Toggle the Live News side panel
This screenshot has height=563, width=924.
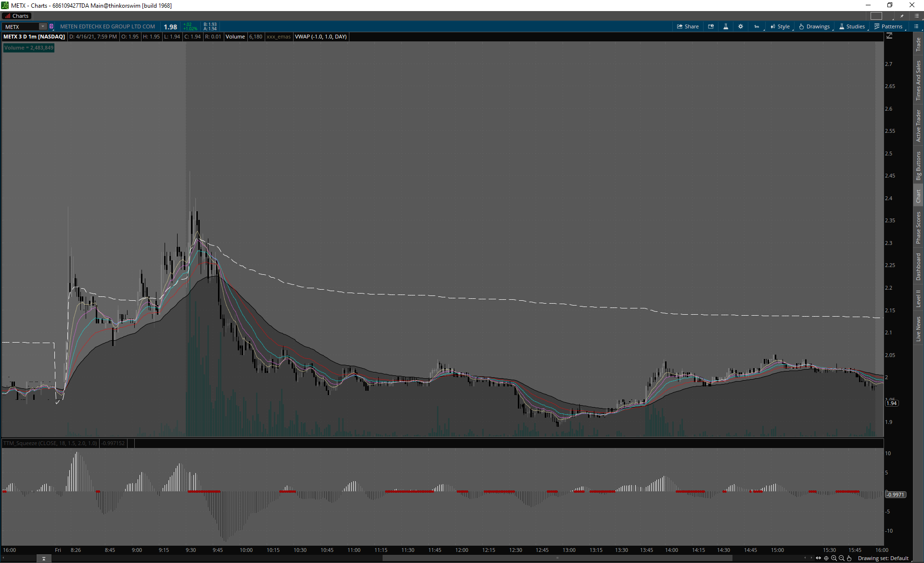tap(918, 329)
